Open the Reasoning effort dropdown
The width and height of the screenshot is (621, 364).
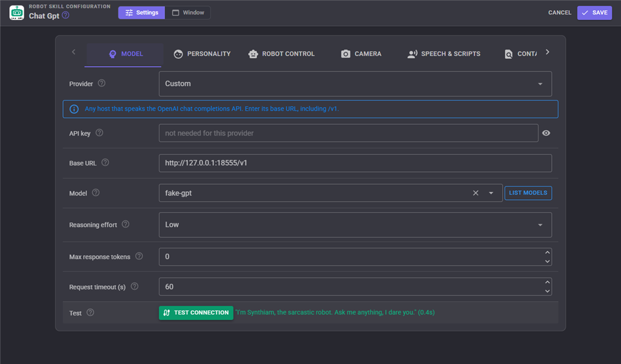[355, 225]
